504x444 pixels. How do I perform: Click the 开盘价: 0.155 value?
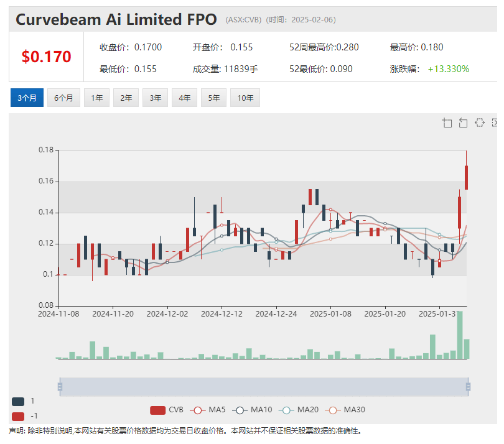(223, 47)
